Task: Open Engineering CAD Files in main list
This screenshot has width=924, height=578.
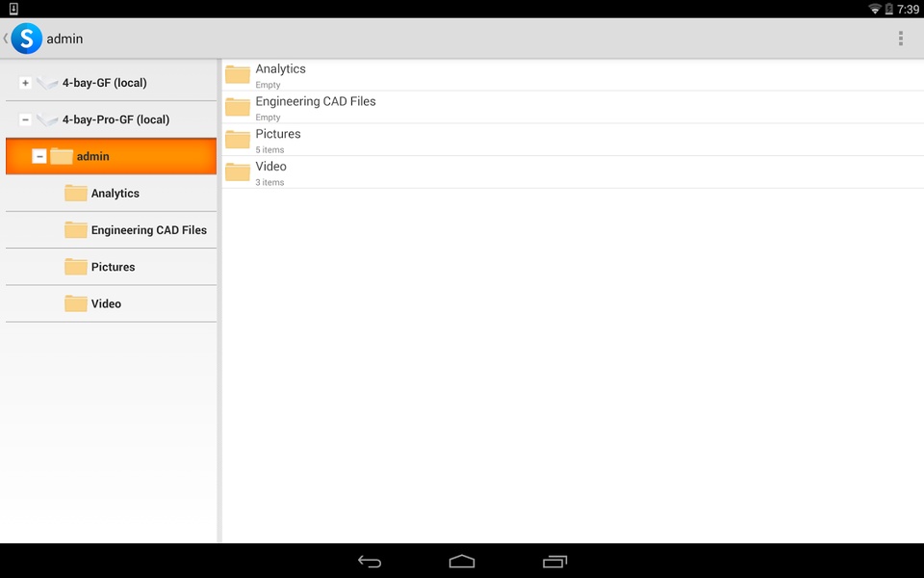Action: 573,107
